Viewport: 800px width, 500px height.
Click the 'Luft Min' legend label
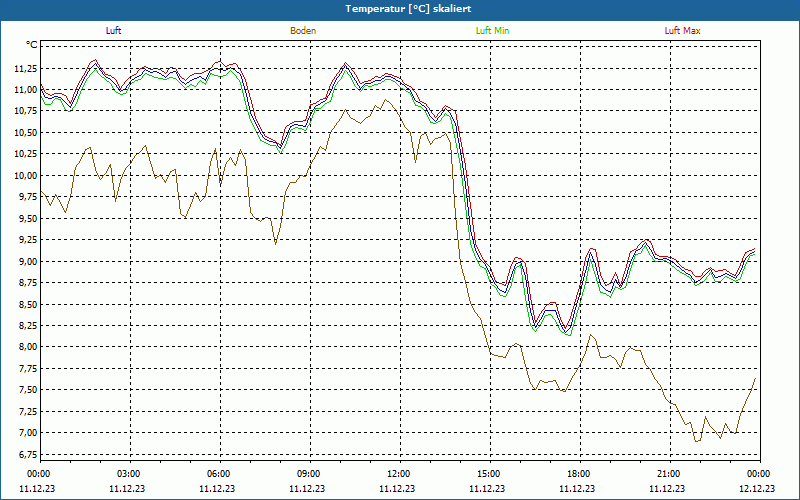[x=492, y=31]
